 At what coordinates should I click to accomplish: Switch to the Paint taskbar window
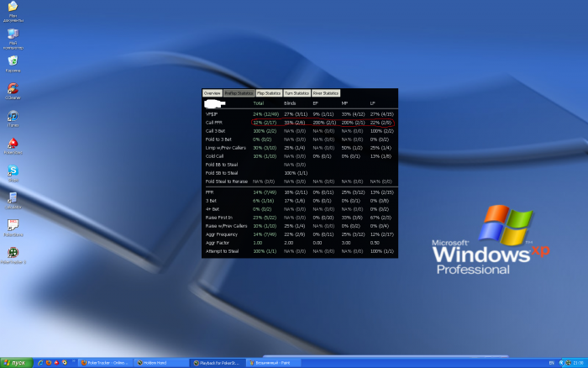tap(275, 363)
